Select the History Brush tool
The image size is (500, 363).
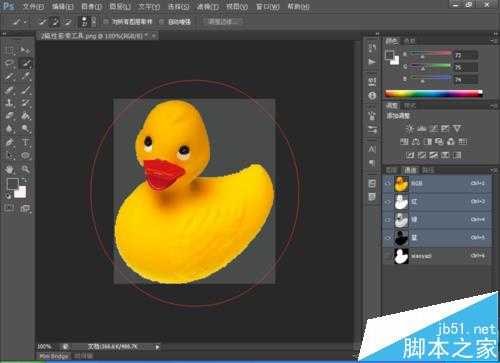click(x=25, y=103)
